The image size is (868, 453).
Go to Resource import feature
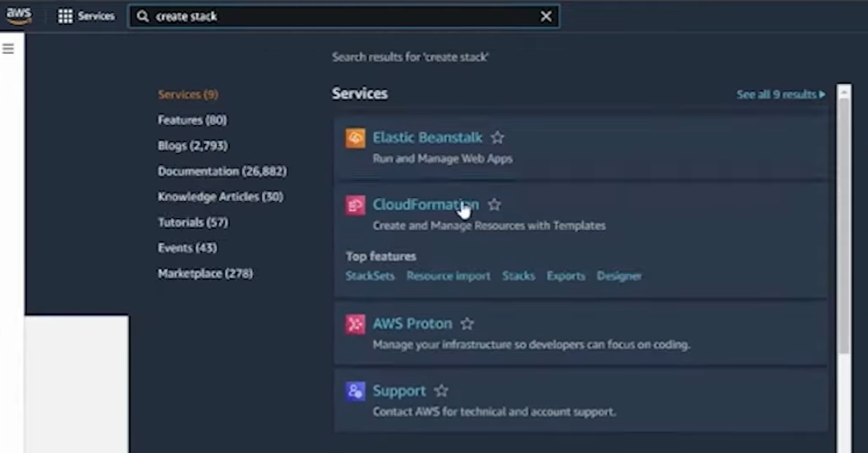(448, 275)
